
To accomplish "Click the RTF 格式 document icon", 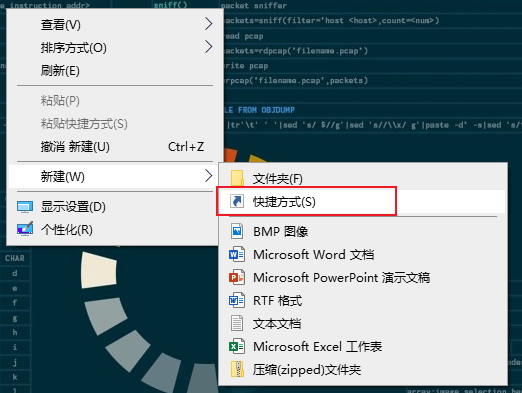I will tap(237, 300).
